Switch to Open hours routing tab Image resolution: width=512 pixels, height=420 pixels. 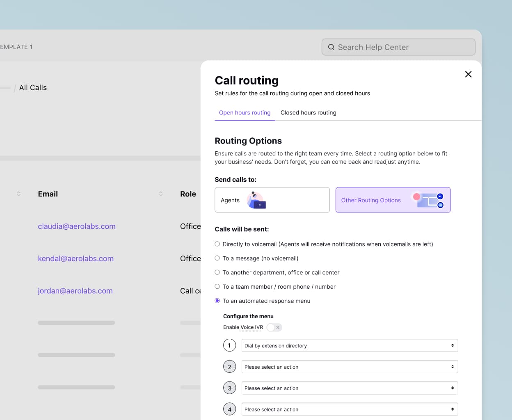click(x=245, y=113)
